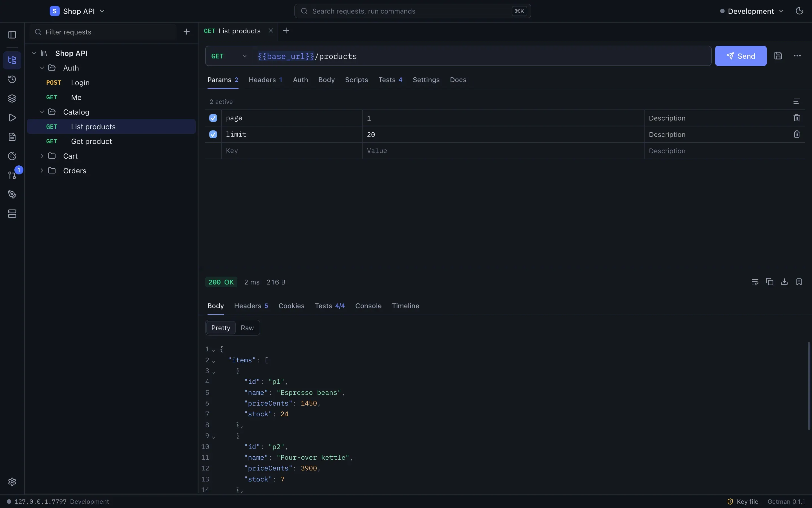Open bulk edit params icon
Viewport: 812px width, 508px height.
pos(796,101)
